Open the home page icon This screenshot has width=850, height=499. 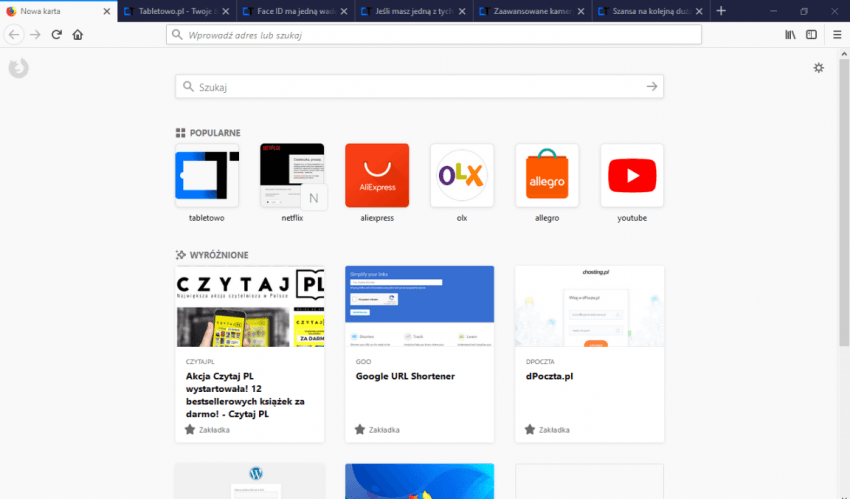[x=78, y=35]
